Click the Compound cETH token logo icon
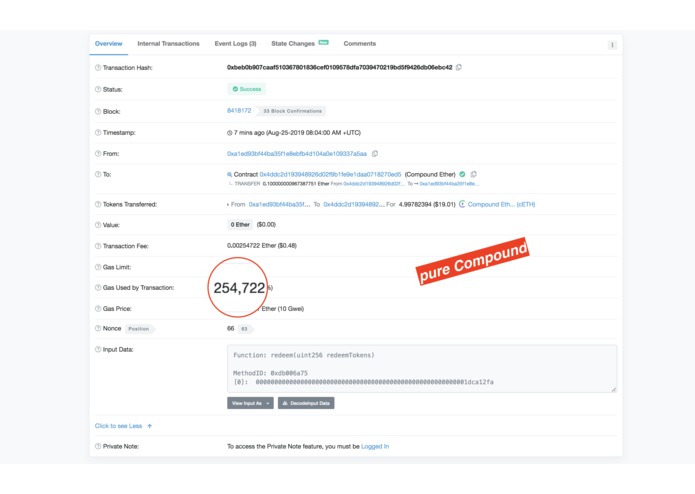This screenshot has height=494, width=695. (462, 204)
